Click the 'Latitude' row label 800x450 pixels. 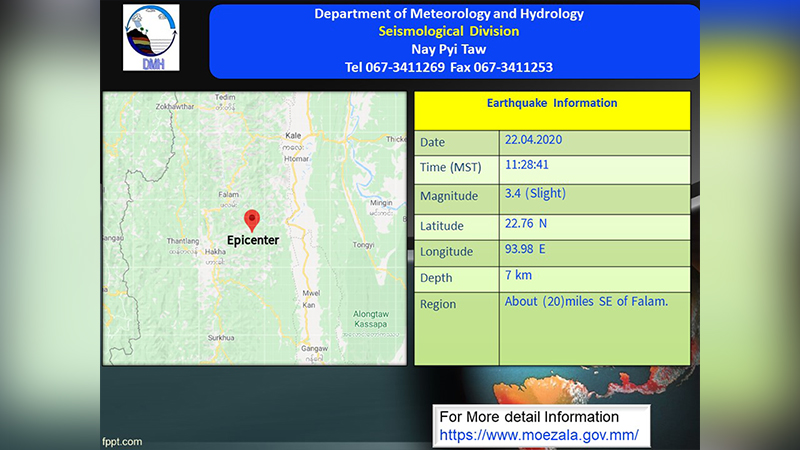click(x=442, y=226)
